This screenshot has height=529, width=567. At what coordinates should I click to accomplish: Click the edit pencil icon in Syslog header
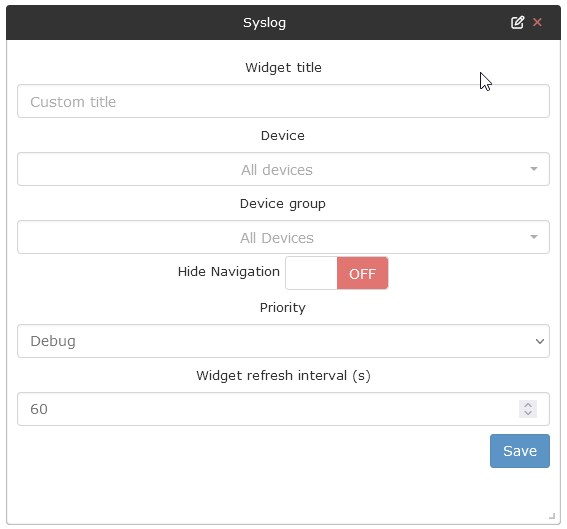(x=517, y=22)
